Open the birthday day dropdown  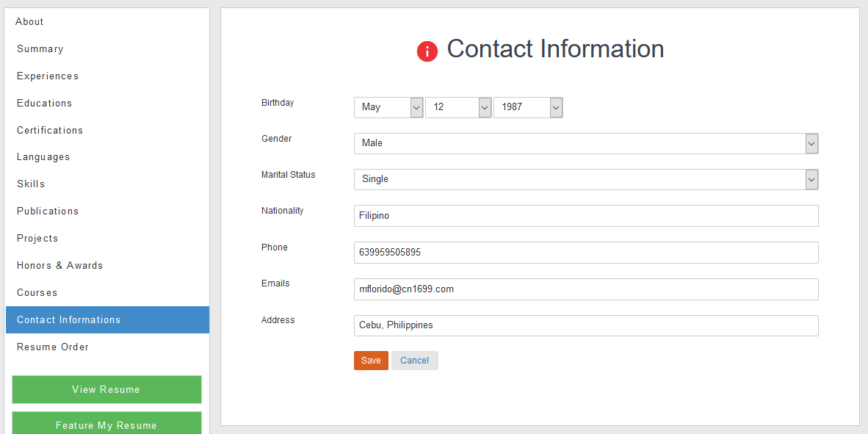coord(458,107)
